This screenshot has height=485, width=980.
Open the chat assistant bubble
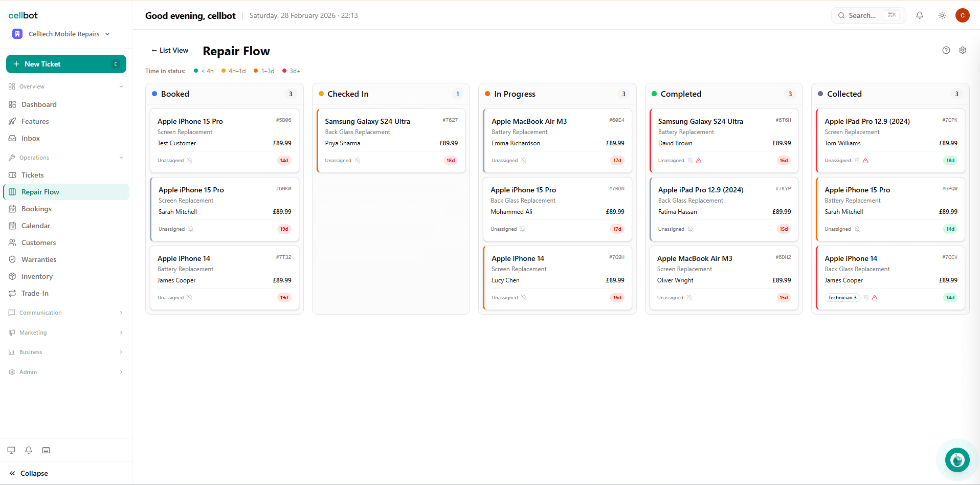pos(957,460)
